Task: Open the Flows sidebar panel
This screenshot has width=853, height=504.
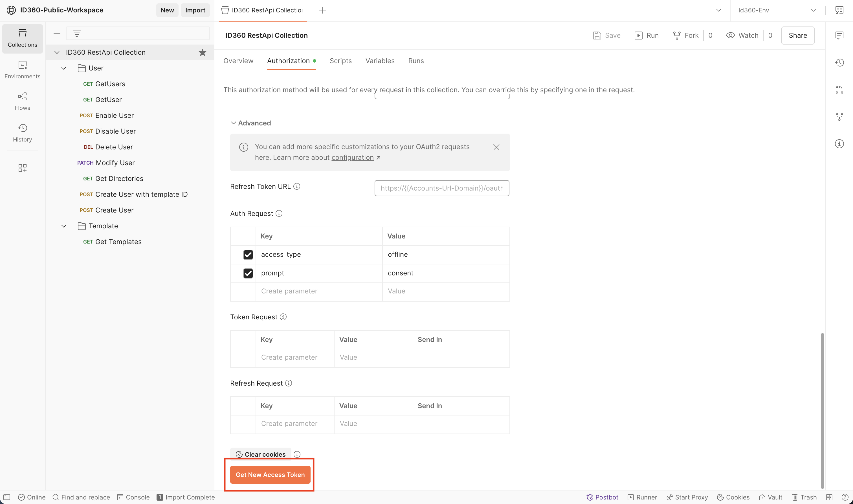Action: 23,101
